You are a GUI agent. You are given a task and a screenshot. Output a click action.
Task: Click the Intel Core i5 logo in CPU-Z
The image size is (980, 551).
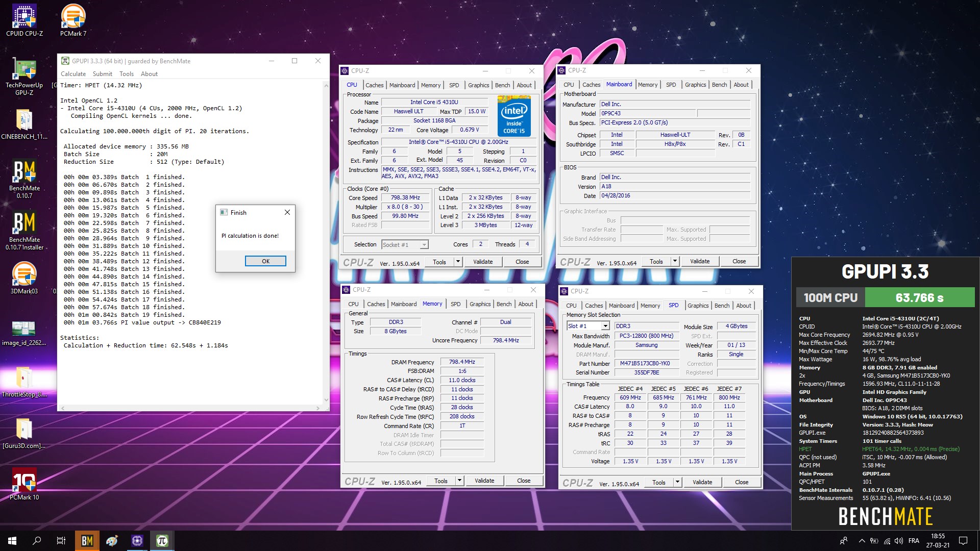tap(514, 116)
